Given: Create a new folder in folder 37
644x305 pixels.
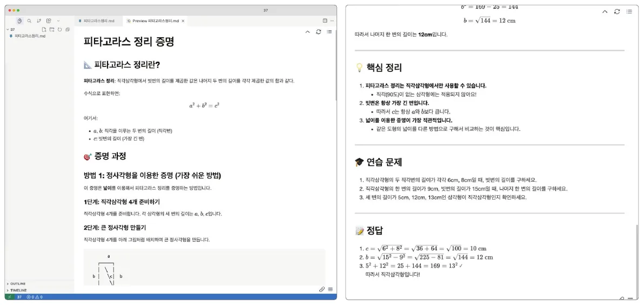Looking at the screenshot, I should (52, 30).
